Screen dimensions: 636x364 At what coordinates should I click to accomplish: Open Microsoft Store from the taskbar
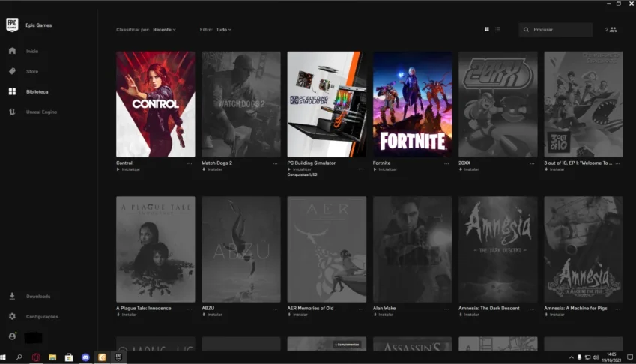pos(69,357)
